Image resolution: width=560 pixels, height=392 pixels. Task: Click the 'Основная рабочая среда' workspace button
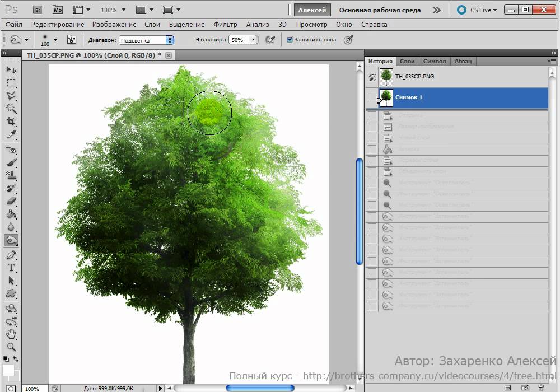(x=380, y=10)
